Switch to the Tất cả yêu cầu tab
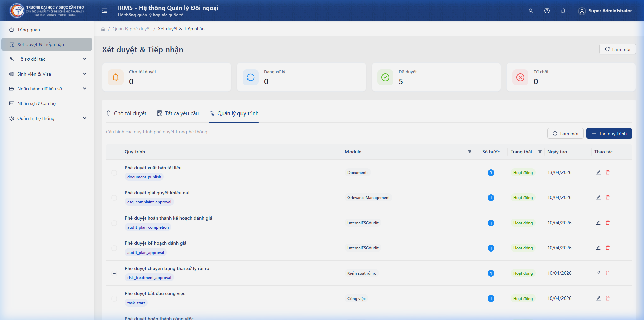Screen dimensions: 644x320 [x=178, y=113]
